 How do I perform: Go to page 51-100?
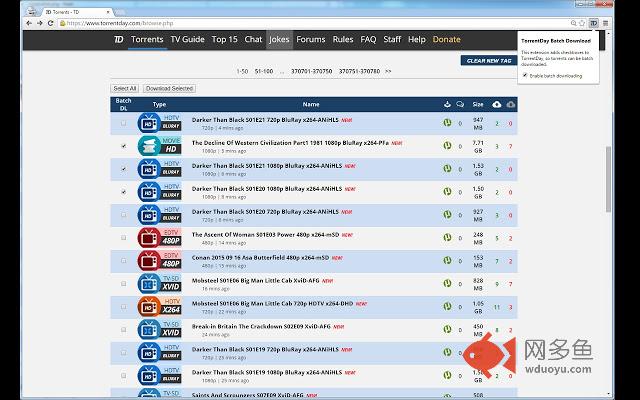pos(264,71)
